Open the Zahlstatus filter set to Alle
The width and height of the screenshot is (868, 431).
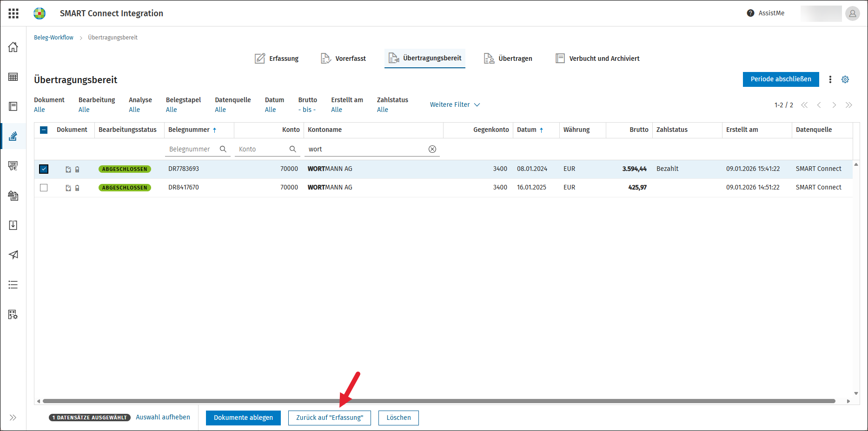click(x=383, y=110)
